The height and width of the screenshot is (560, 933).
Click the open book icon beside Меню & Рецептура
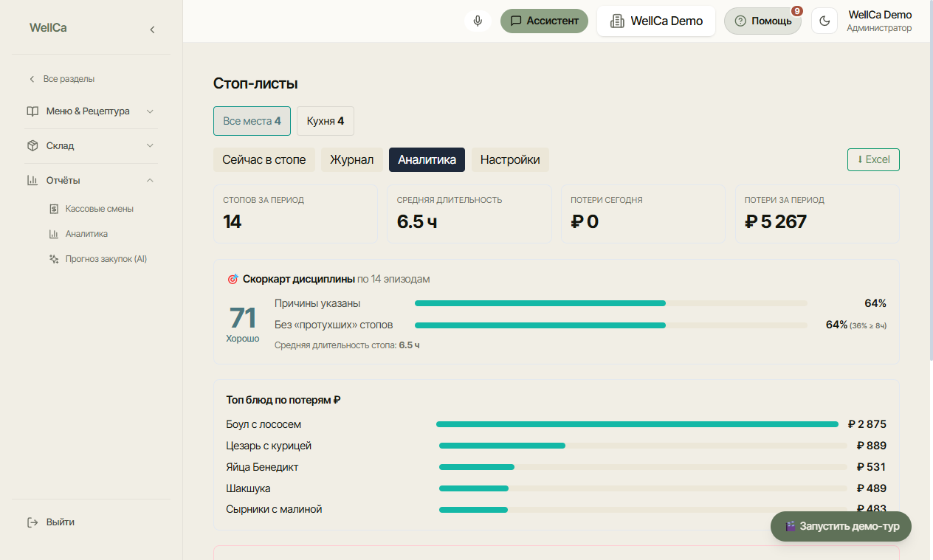tap(32, 111)
